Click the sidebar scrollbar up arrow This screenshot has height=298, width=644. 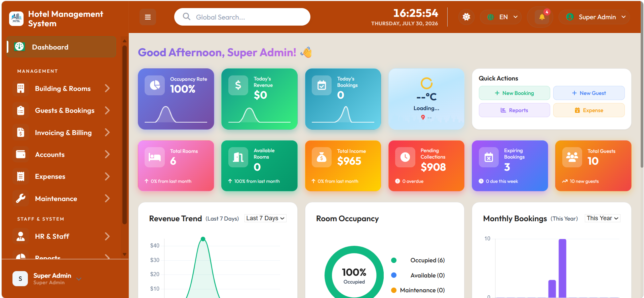click(x=124, y=41)
